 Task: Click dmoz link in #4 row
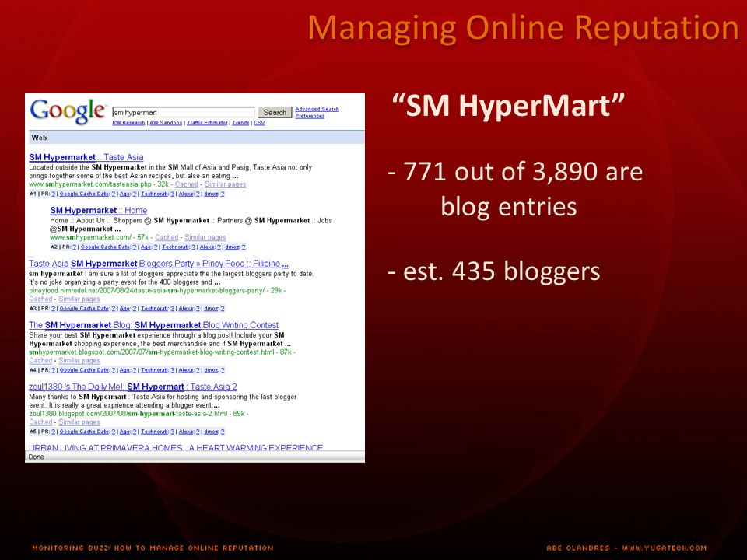coord(211,370)
